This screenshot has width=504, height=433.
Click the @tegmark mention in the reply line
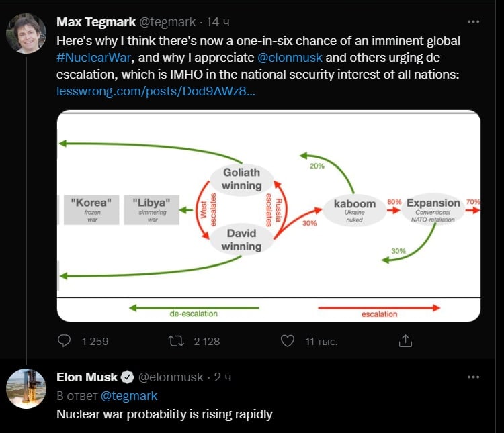tap(128, 396)
